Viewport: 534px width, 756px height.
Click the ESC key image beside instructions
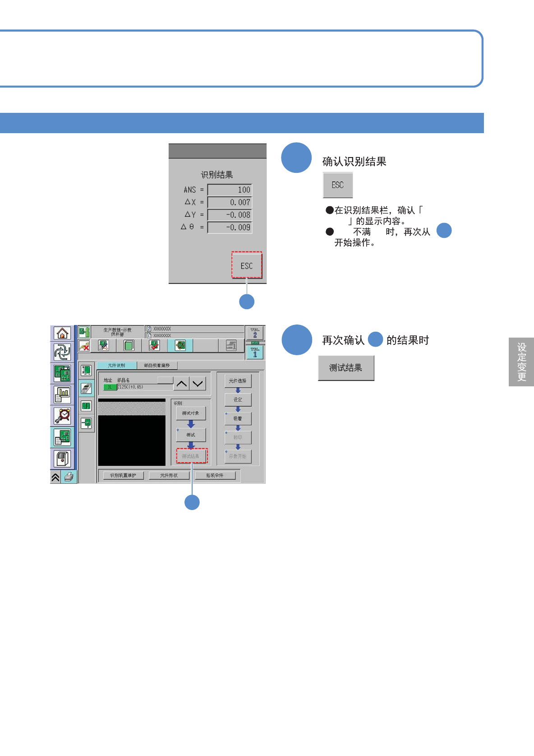(x=338, y=185)
